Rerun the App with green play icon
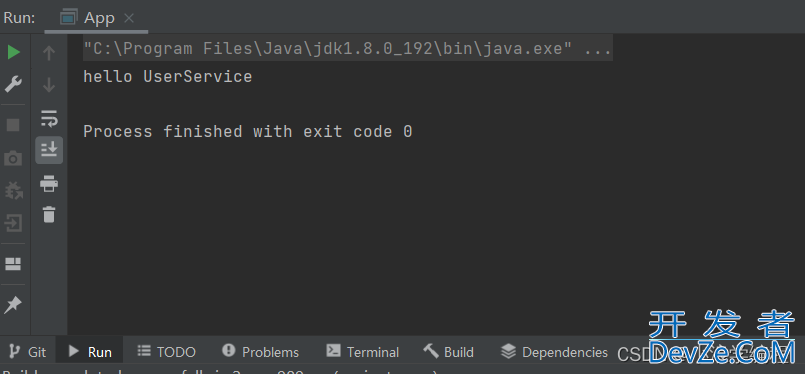The height and width of the screenshot is (374, 805). 13,52
